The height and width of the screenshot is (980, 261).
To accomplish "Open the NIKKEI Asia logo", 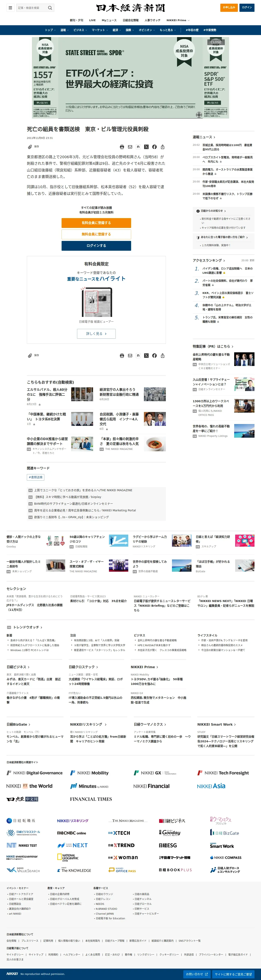I will click(211, 786).
